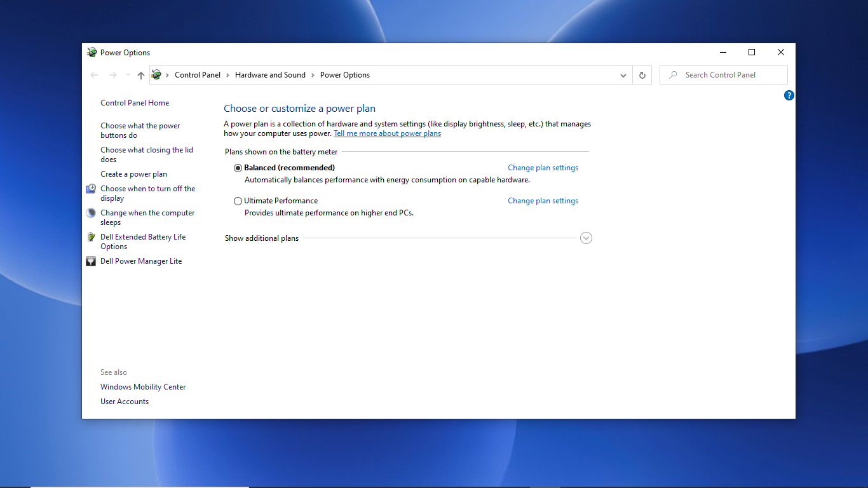Viewport: 868px width, 488px height.
Task: Open Choose what the power buttons do
Action: [140, 130]
